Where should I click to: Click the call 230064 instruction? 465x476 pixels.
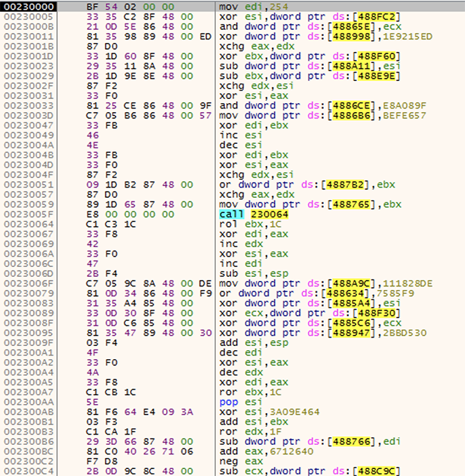point(246,214)
